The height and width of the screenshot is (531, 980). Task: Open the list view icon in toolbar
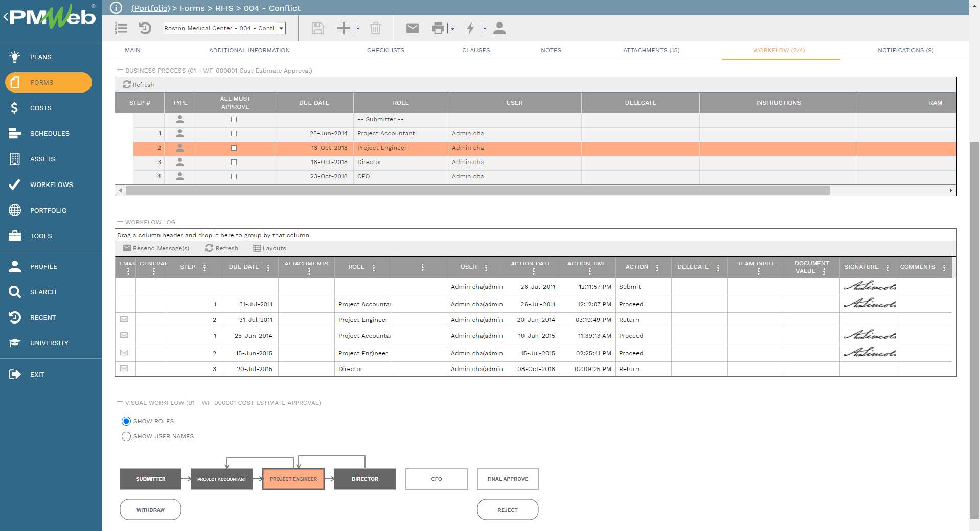pyautogui.click(x=121, y=28)
